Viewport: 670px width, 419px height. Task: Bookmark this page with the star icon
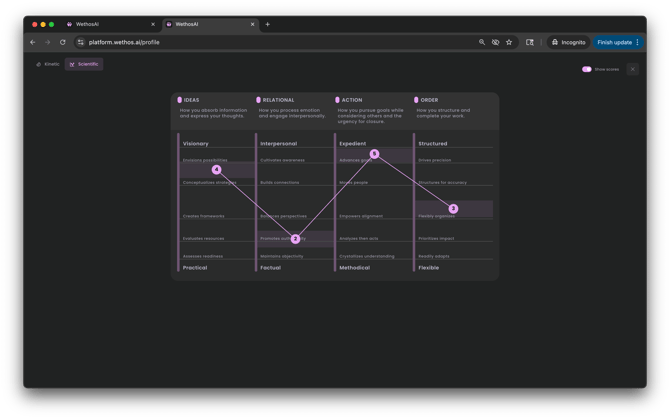[509, 42]
